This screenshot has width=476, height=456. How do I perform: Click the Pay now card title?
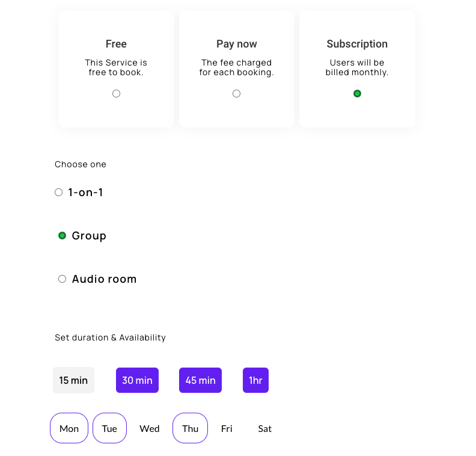coord(236,44)
